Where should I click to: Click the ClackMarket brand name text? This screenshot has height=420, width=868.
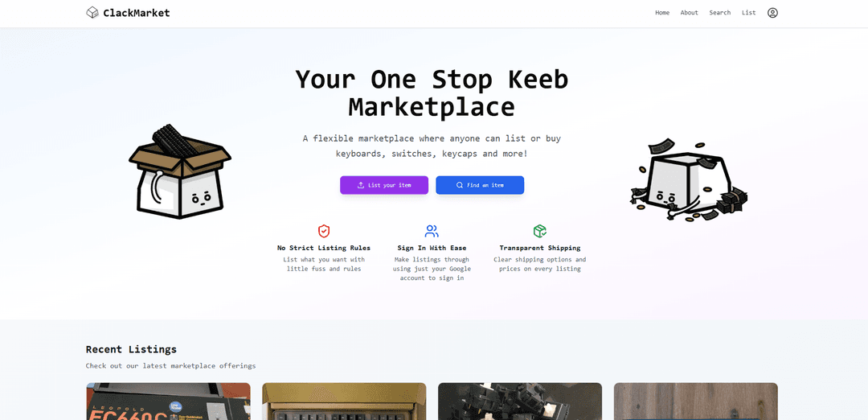tap(137, 13)
